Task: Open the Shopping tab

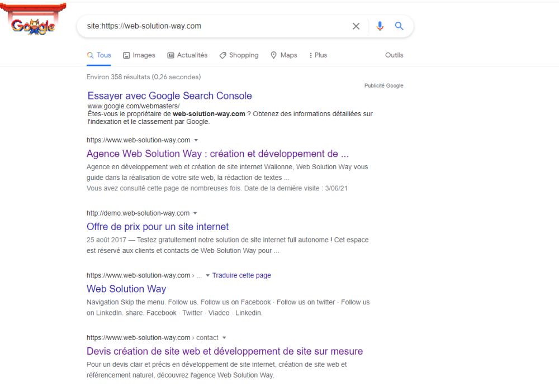Action: 239,55
